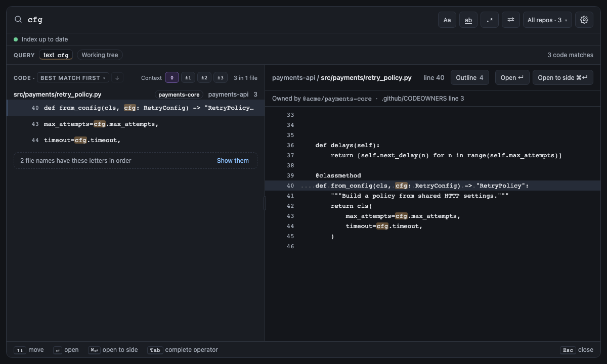607x364 pixels.
Task: Set context lines to ±1
Action: coord(188,78)
